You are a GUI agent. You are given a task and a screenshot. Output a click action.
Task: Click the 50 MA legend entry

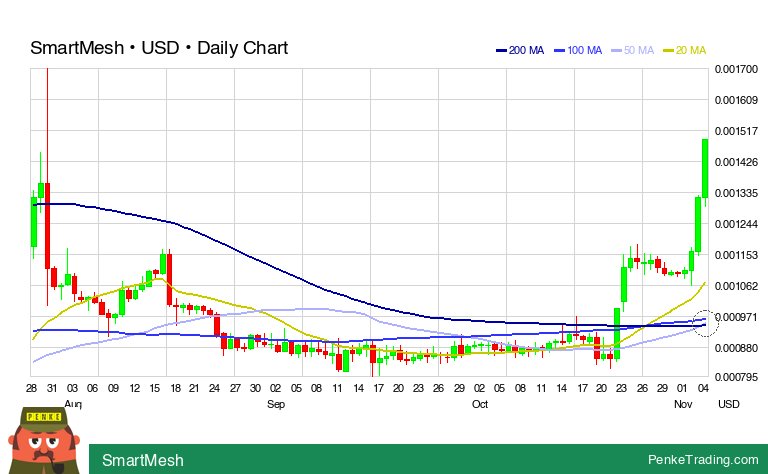click(x=633, y=50)
